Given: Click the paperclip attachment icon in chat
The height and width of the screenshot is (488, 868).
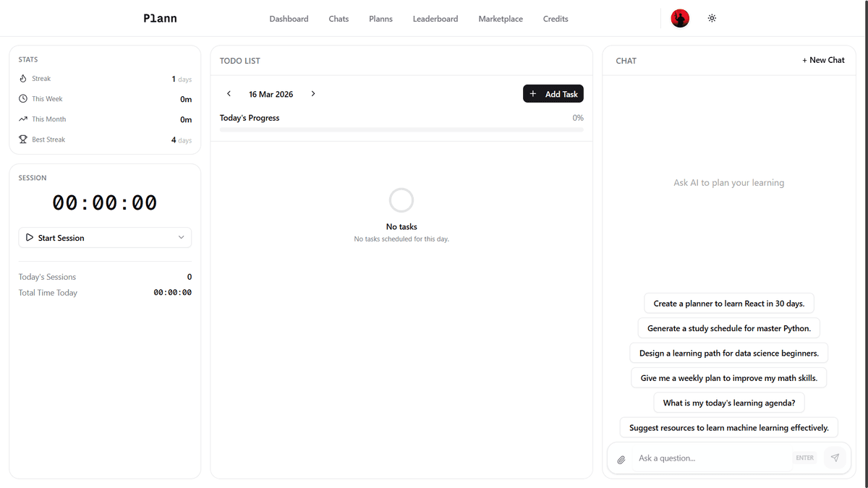Looking at the screenshot, I should [x=621, y=459].
